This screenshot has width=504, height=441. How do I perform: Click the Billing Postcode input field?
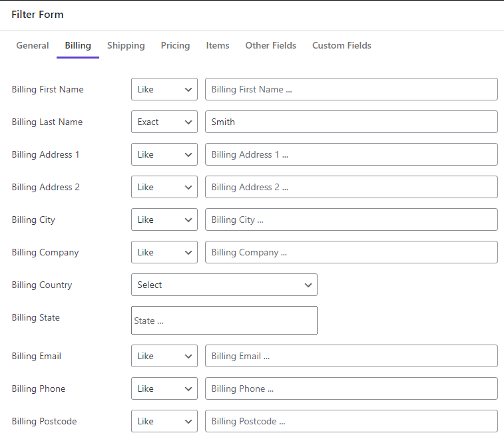(x=352, y=421)
